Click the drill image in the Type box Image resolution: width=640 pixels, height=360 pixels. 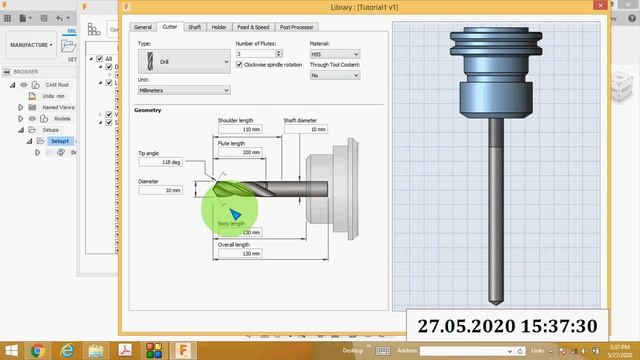(150, 61)
